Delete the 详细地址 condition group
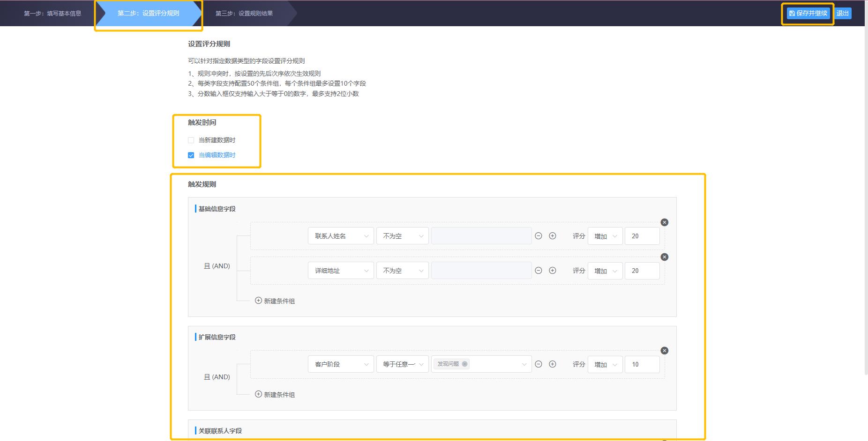The image size is (868, 441). (664, 257)
